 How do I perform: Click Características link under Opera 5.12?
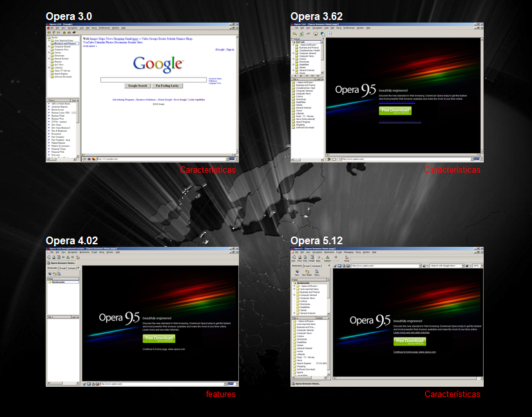click(452, 394)
